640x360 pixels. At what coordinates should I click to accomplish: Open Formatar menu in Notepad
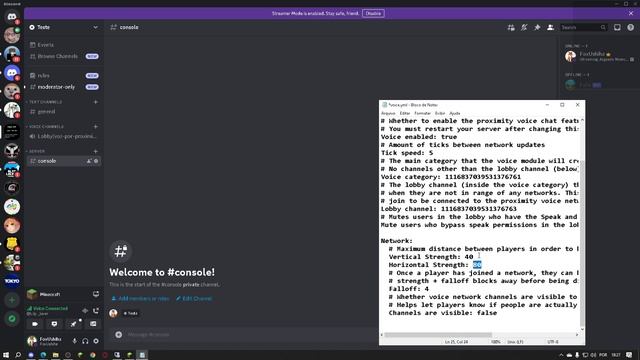(422, 113)
